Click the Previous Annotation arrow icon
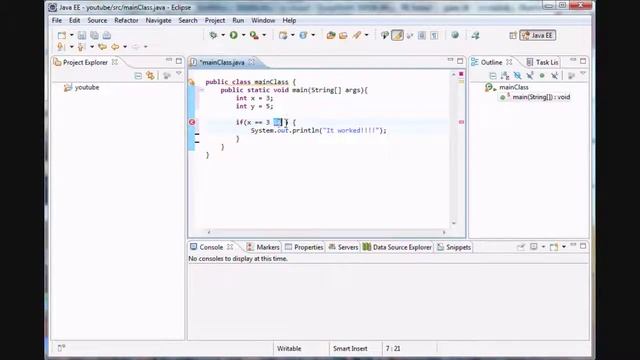Viewport: 640px width, 360px height. (x=82, y=47)
